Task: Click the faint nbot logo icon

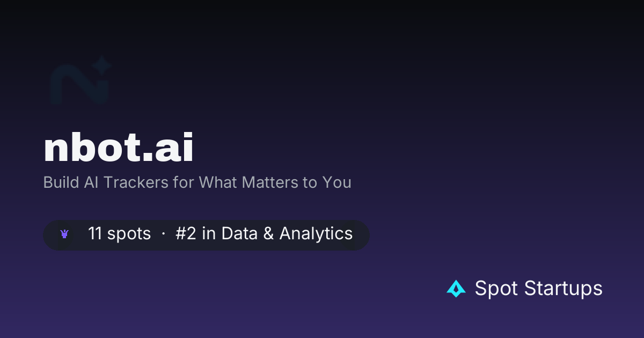Action: (x=80, y=81)
